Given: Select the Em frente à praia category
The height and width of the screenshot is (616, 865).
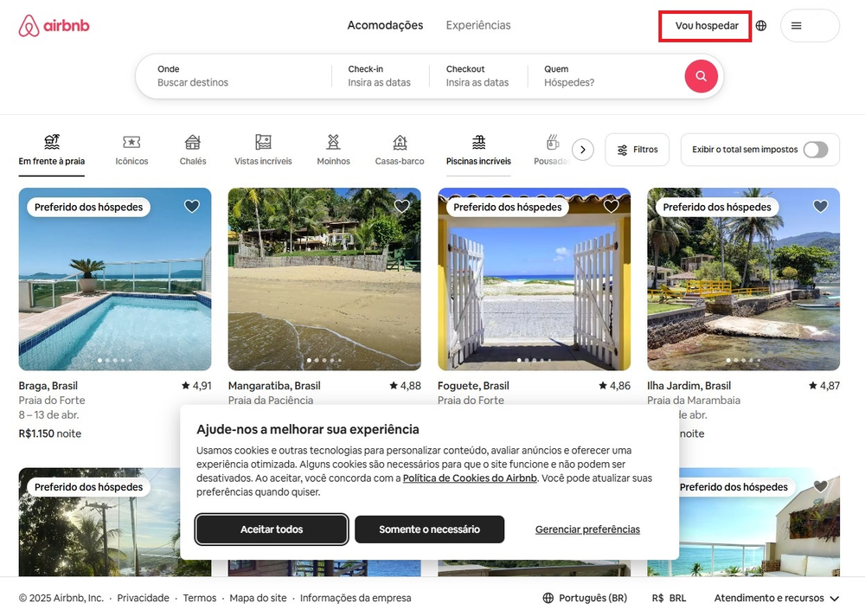Looking at the screenshot, I should click(x=52, y=151).
